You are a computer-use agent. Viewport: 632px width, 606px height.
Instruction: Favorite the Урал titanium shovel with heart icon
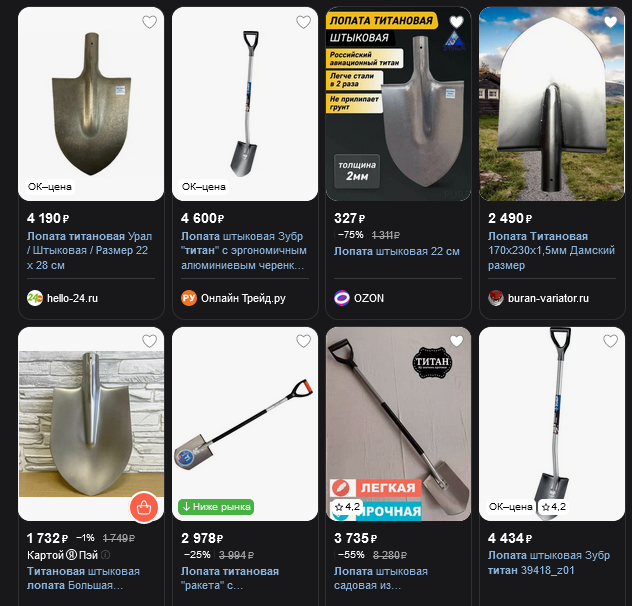pos(150,22)
